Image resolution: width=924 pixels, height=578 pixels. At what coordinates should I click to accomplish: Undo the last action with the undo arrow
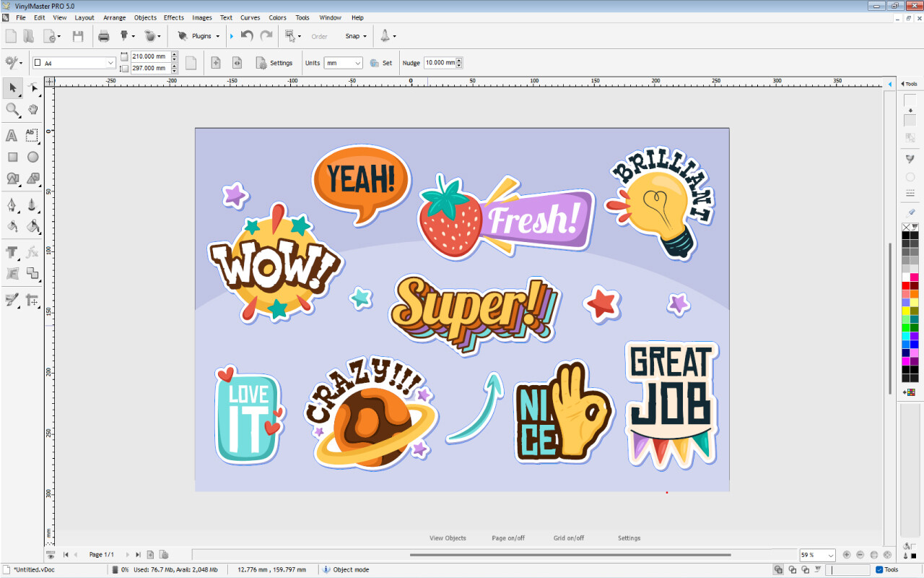(245, 35)
